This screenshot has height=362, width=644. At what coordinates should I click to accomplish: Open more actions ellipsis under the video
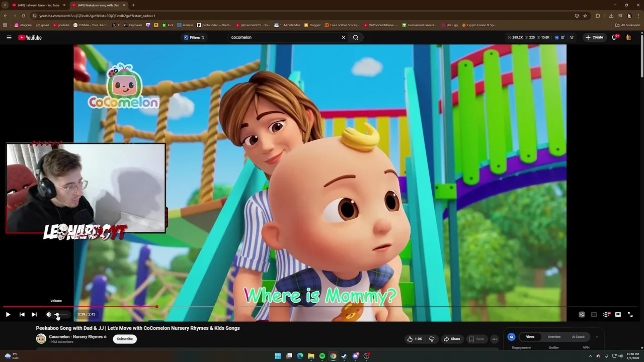tap(494, 339)
